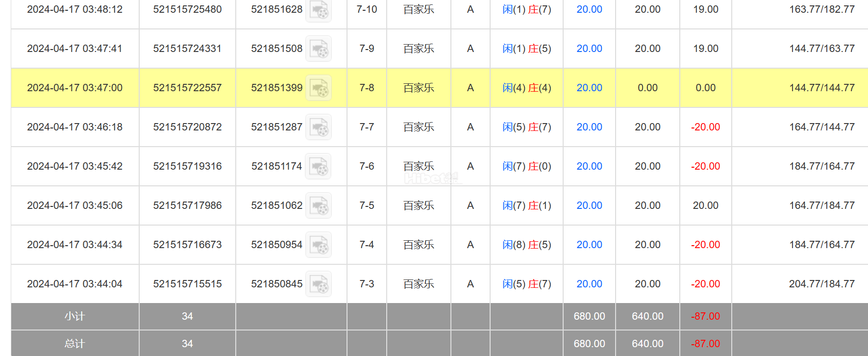868x356 pixels.
Task: Select order number 521515719316
Action: 187,166
